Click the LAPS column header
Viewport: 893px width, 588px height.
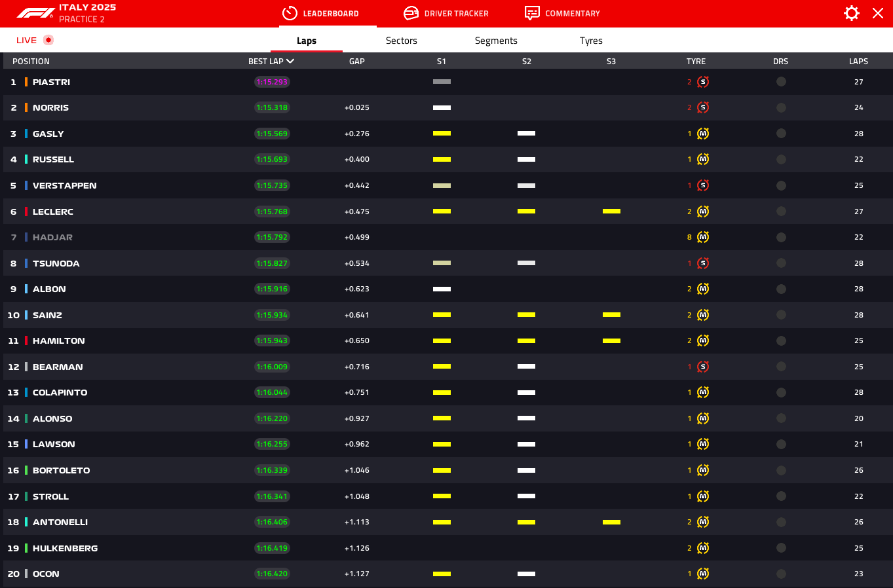tap(858, 62)
